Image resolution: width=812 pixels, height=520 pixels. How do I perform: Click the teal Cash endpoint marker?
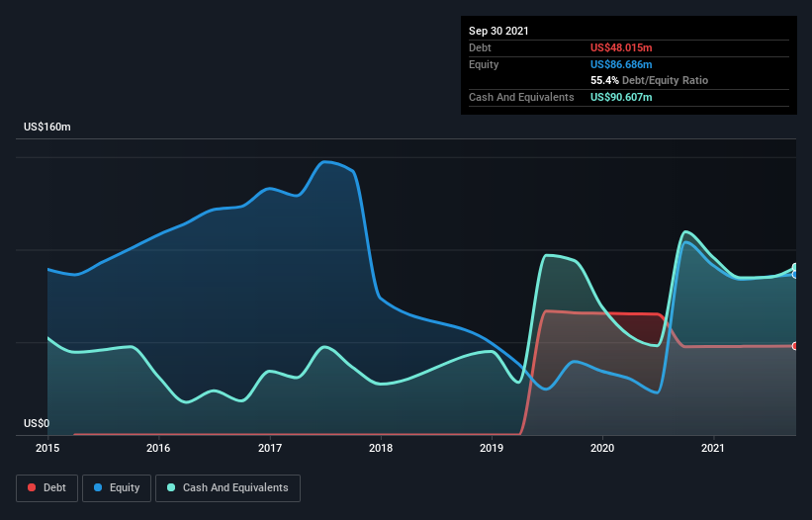[x=795, y=268]
